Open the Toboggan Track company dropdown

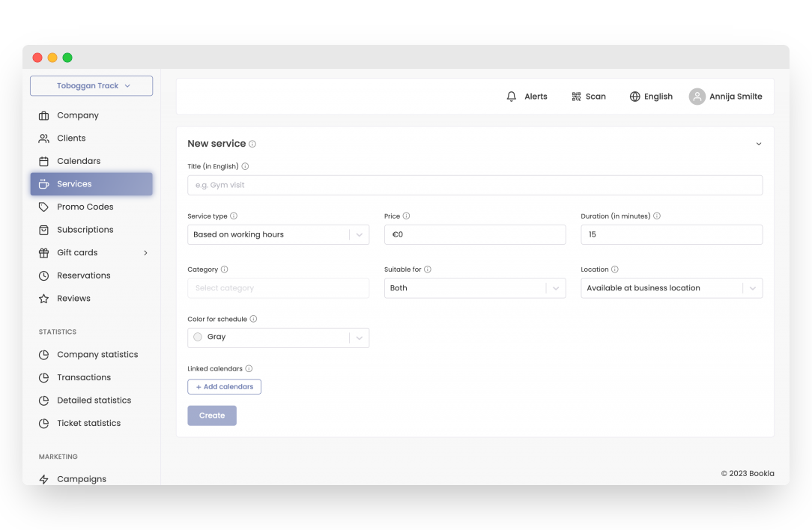[x=91, y=86]
